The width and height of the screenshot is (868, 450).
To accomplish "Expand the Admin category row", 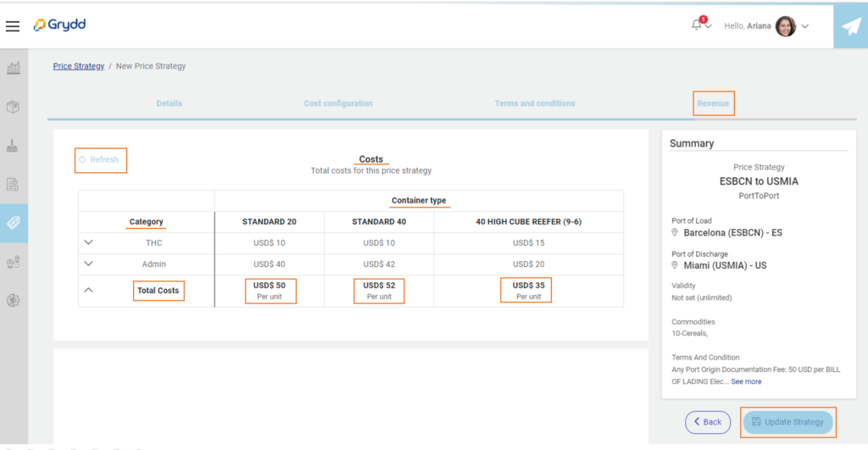I will click(x=88, y=264).
